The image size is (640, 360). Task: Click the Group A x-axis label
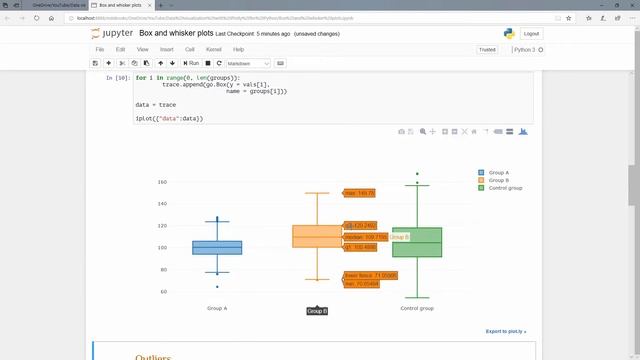pos(217,308)
